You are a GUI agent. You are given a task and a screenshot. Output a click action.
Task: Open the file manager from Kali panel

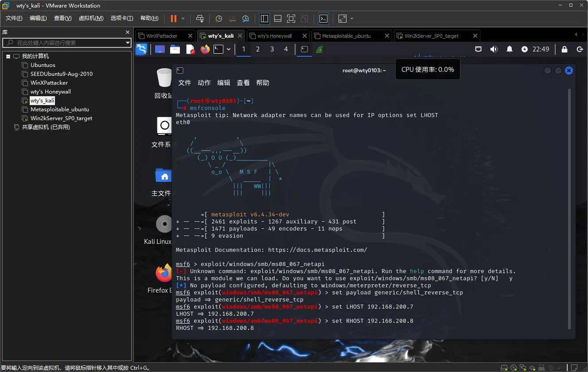[175, 49]
